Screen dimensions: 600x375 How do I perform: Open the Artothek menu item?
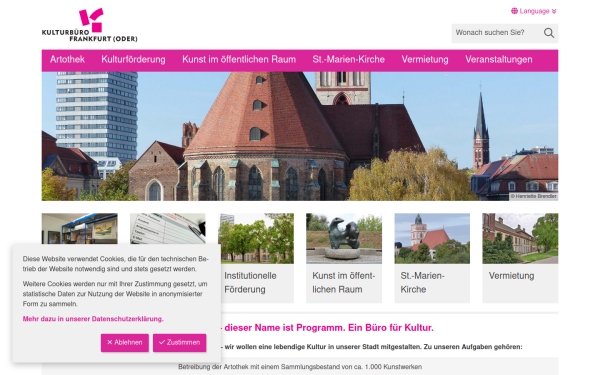[x=67, y=60]
